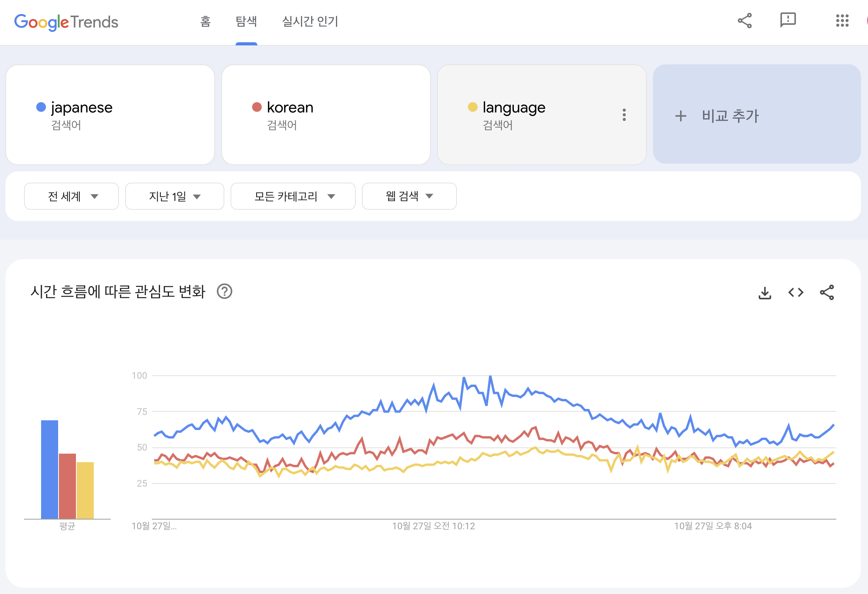Click the Google Trends logo

[66, 22]
